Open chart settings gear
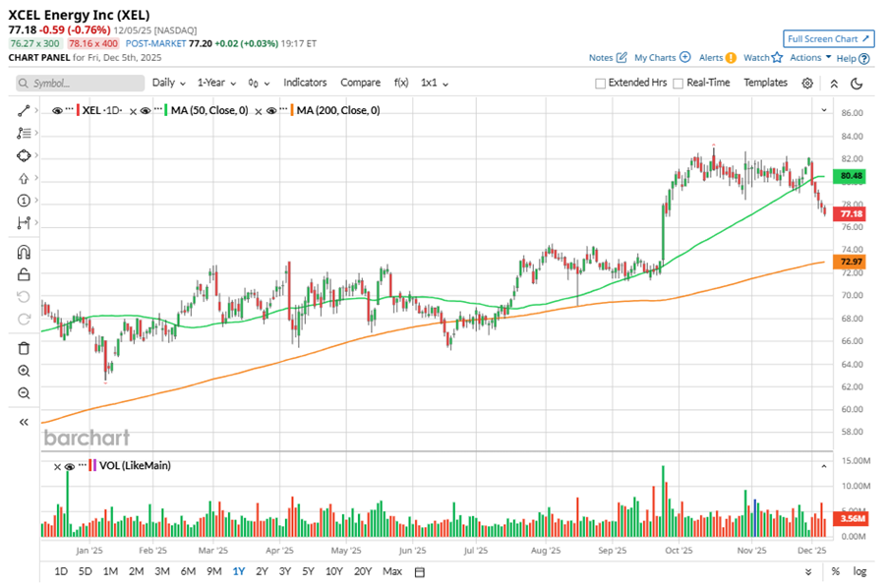 click(x=807, y=84)
